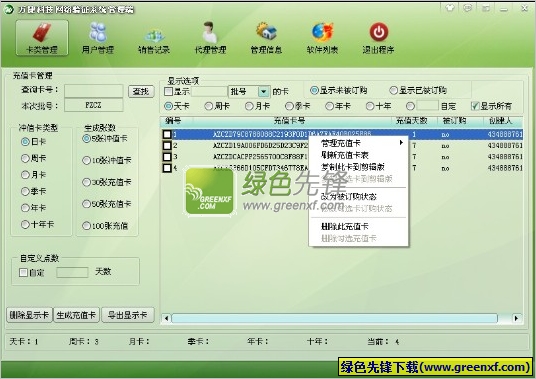The image size is (536, 379).
Task: Check the checkbox of card row 4
Action: click(167, 168)
